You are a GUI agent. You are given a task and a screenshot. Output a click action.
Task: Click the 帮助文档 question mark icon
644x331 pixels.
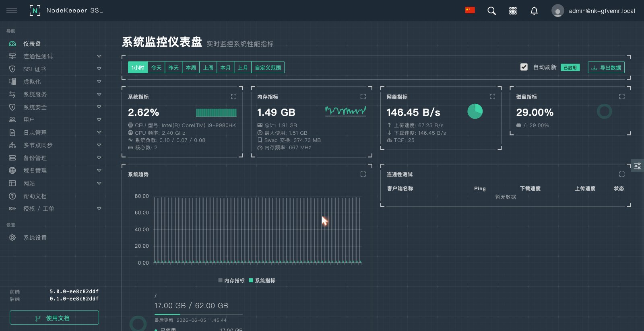(x=12, y=196)
